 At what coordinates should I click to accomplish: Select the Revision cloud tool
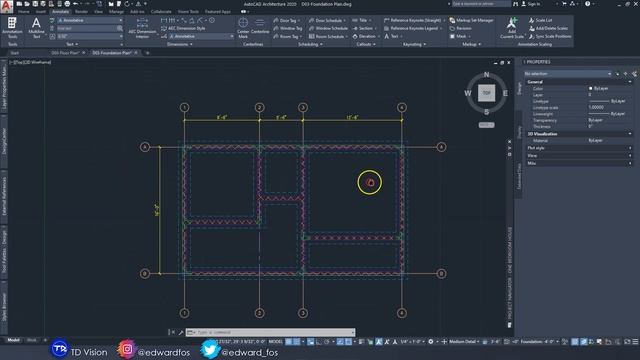click(x=460, y=28)
